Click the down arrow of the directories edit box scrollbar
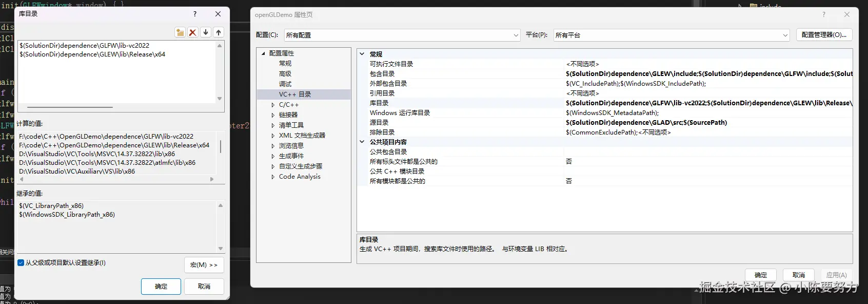The image size is (868, 304). tap(220, 99)
